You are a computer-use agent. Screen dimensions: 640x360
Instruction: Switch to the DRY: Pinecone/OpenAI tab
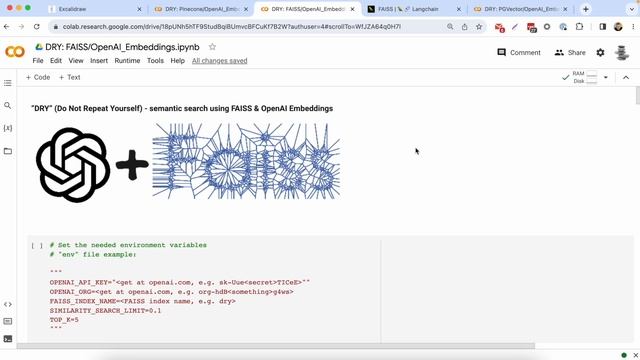tap(200, 9)
